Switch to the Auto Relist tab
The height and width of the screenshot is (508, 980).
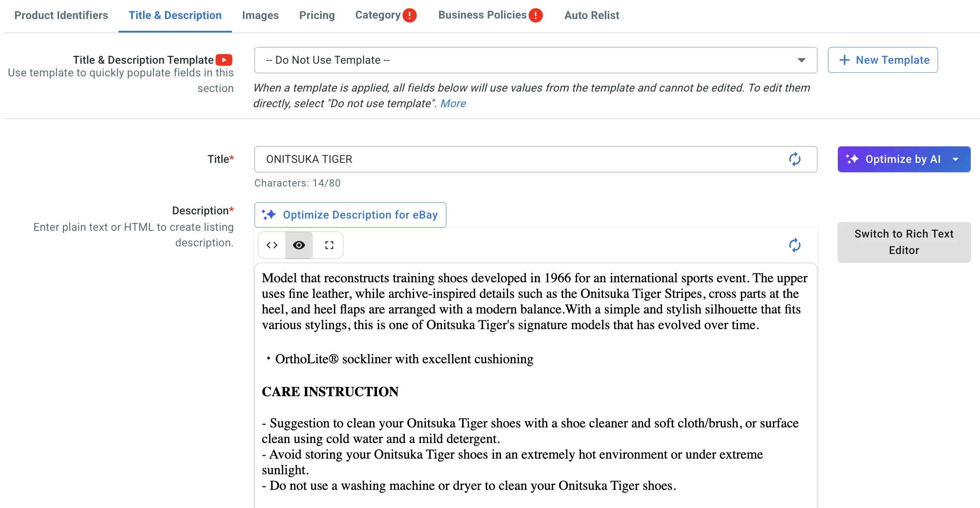pyautogui.click(x=592, y=15)
